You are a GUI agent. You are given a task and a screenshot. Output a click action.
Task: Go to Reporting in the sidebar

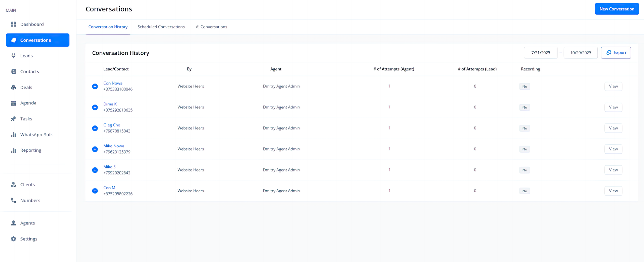tap(38, 150)
